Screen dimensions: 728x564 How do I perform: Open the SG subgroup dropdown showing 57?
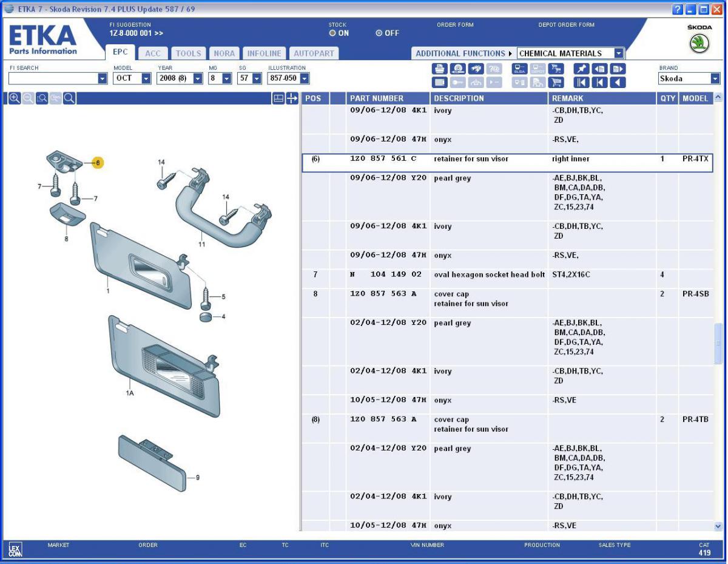pyautogui.click(x=256, y=78)
